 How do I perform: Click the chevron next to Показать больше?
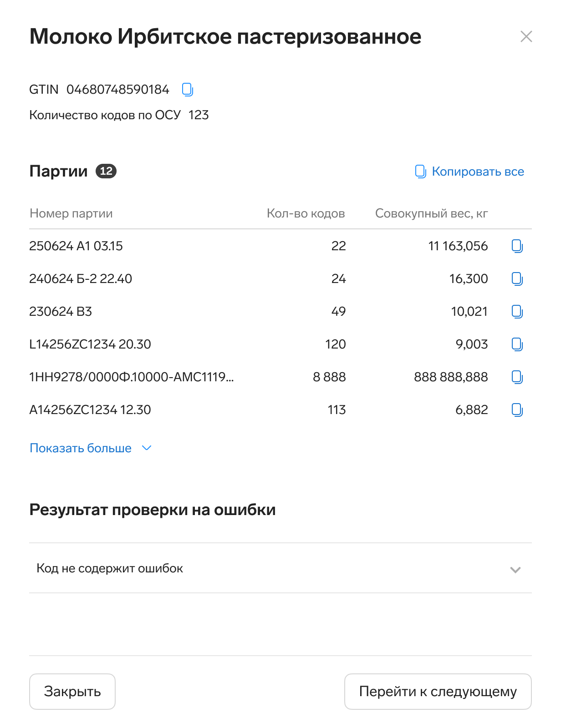point(147,448)
